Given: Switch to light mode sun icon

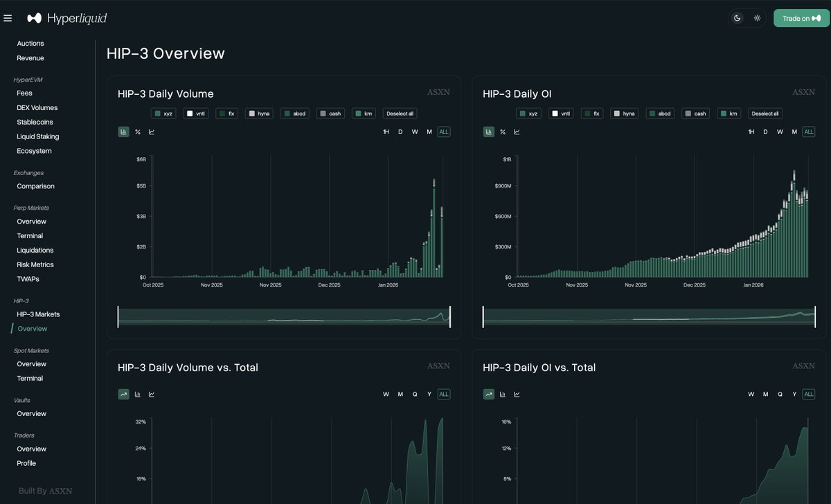Looking at the screenshot, I should coord(757,18).
